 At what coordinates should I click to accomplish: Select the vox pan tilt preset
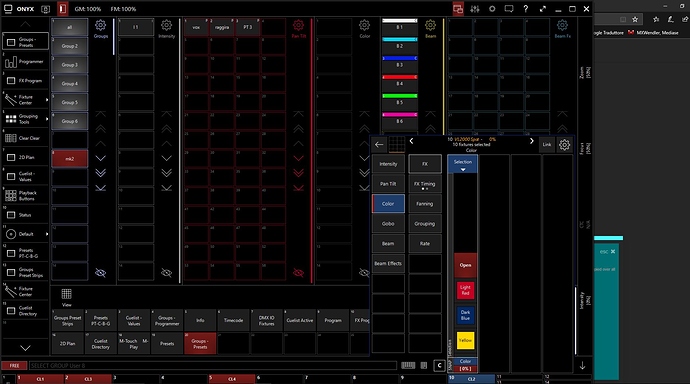(x=196, y=27)
